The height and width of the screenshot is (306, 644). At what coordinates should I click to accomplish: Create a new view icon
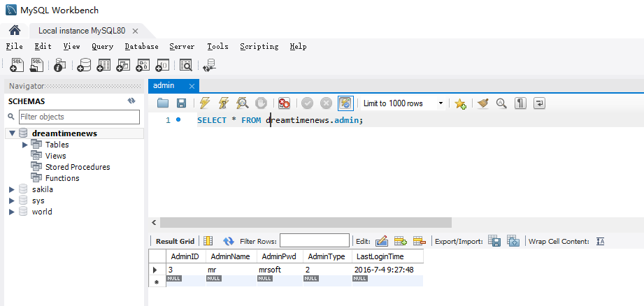point(123,65)
